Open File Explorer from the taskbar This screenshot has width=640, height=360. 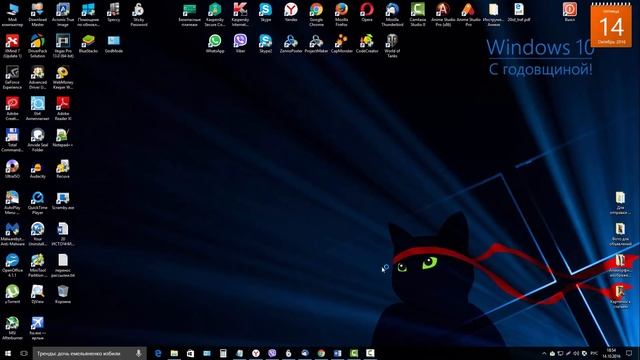coord(174,353)
